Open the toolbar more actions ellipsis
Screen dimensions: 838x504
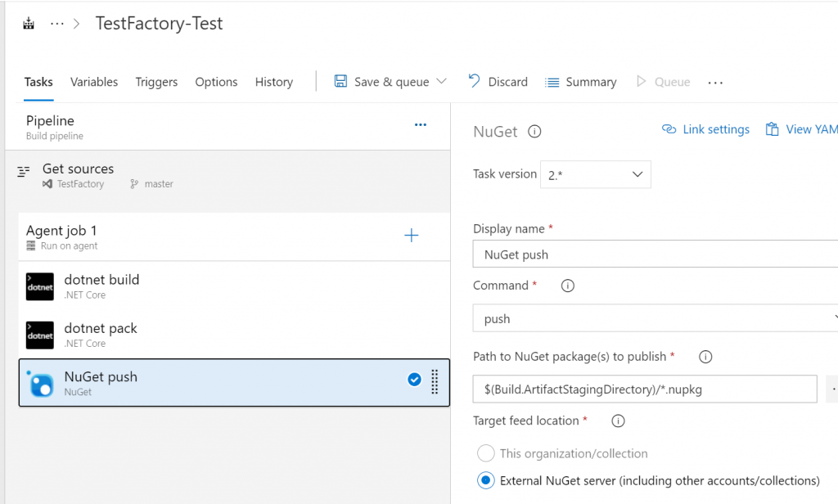(x=715, y=83)
